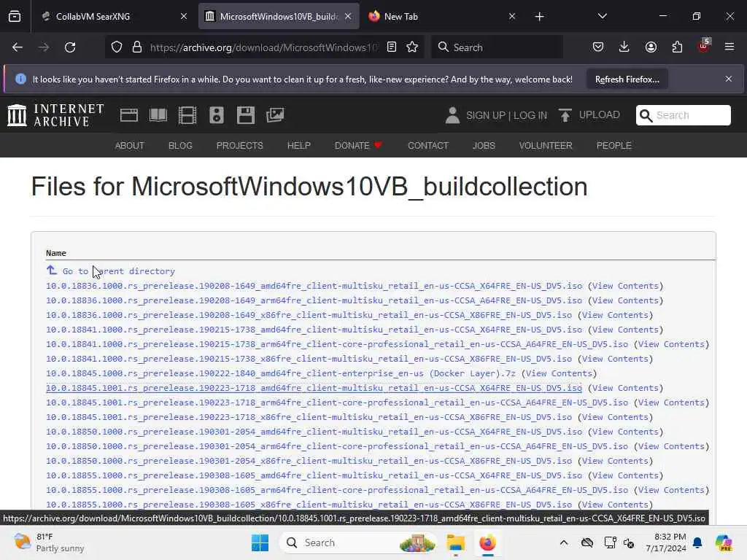Image resolution: width=747 pixels, height=560 pixels.
Task: Click Refresh Firefox button
Action: tap(627, 79)
